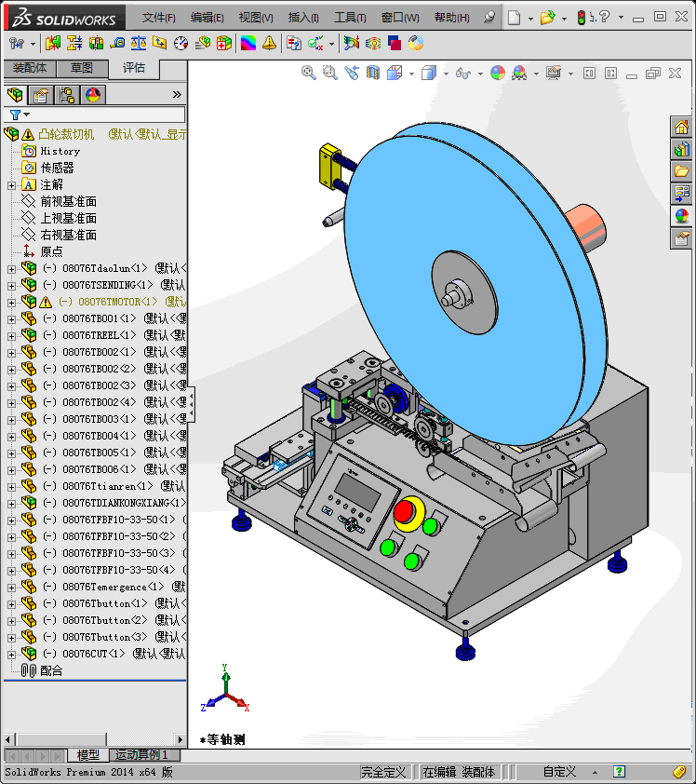Click Zoom to Fit in viewport

(x=309, y=73)
